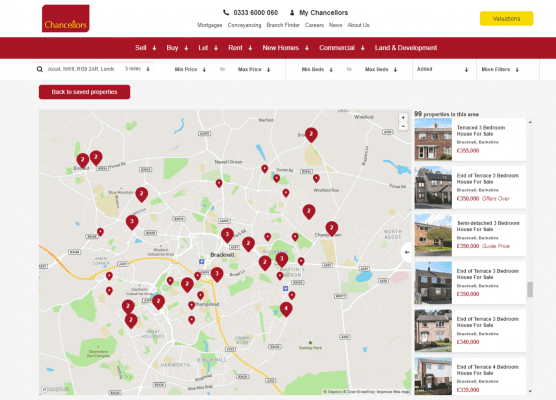Click Back to saved properties button
The height and width of the screenshot is (400, 556).
(84, 92)
